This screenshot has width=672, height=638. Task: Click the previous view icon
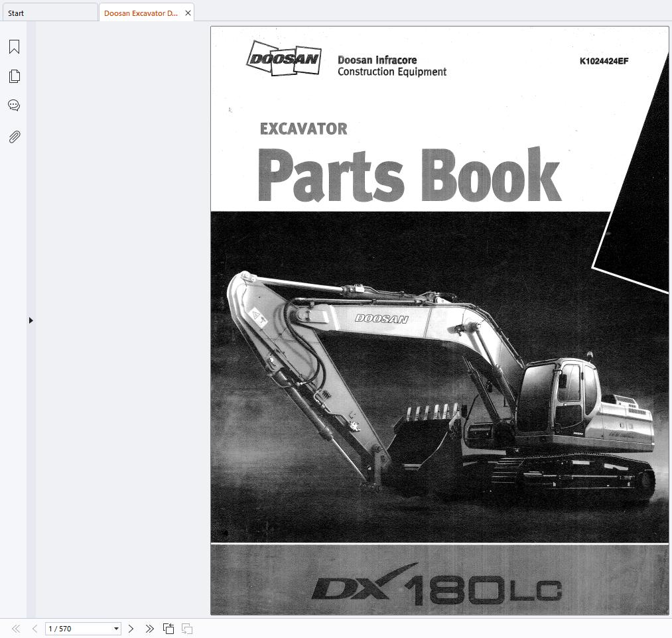point(168,629)
